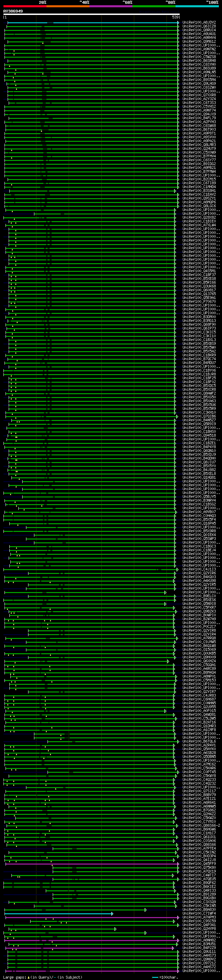
Task: Open UniRef100_Q7QIB6 entry
Action: pos(199,416)
